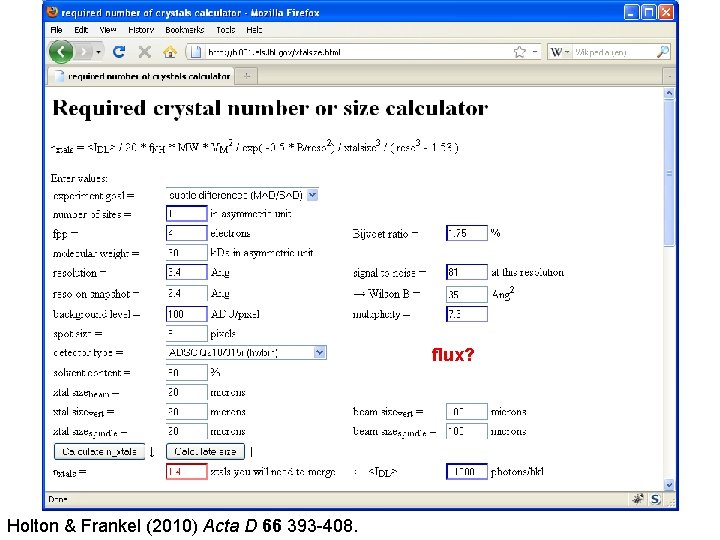Reload the page with the refresh icon
This screenshot has width=720, height=540.
point(119,52)
